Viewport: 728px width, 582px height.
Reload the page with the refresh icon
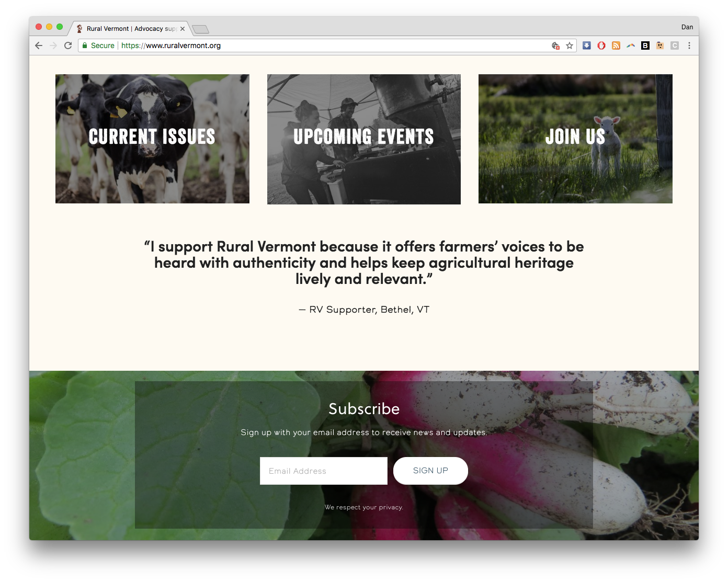68,45
